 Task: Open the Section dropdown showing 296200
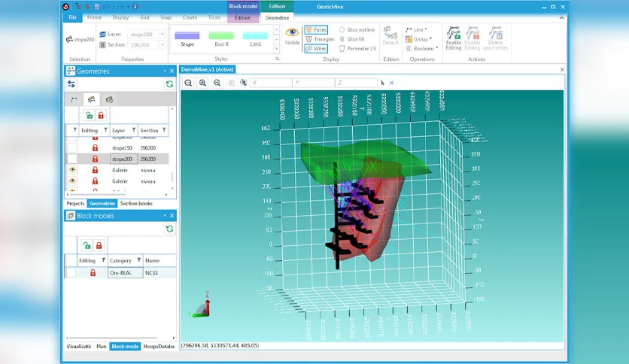(x=146, y=45)
